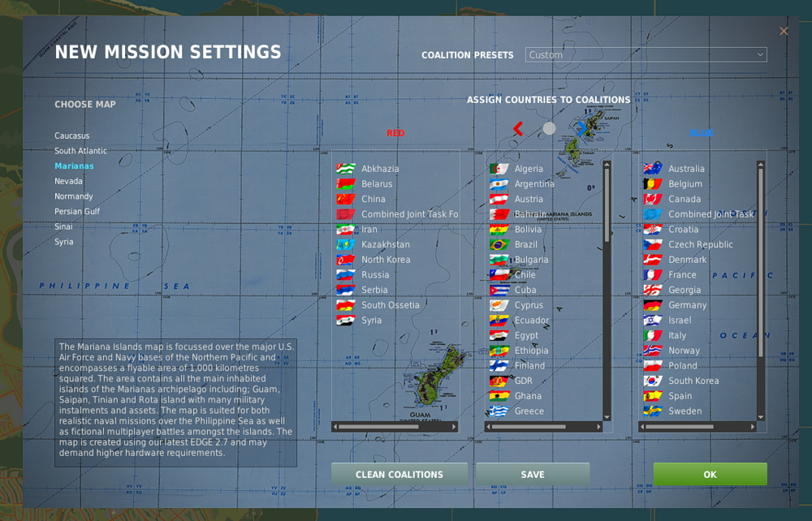Viewport: 812px width, 521px height.
Task: Click the Israel flag icon
Action: [653, 321]
